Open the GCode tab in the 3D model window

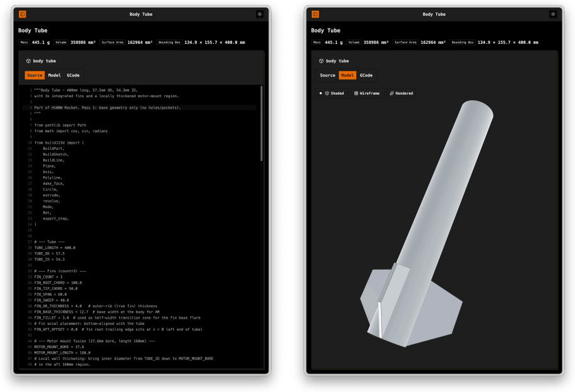(x=366, y=75)
